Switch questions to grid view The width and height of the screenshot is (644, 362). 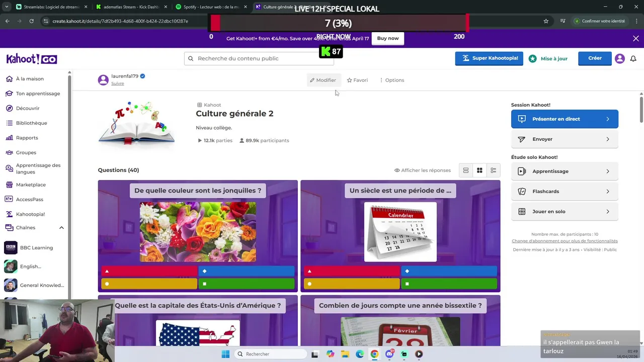[479, 170]
